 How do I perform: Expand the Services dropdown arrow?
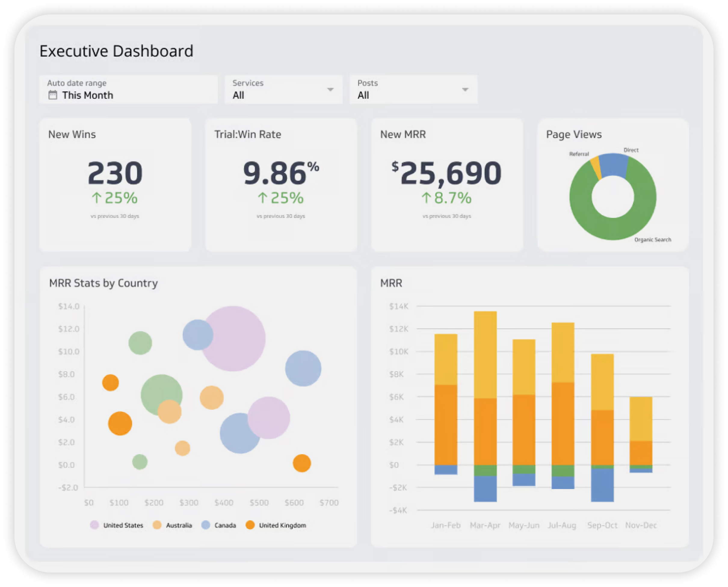click(330, 90)
